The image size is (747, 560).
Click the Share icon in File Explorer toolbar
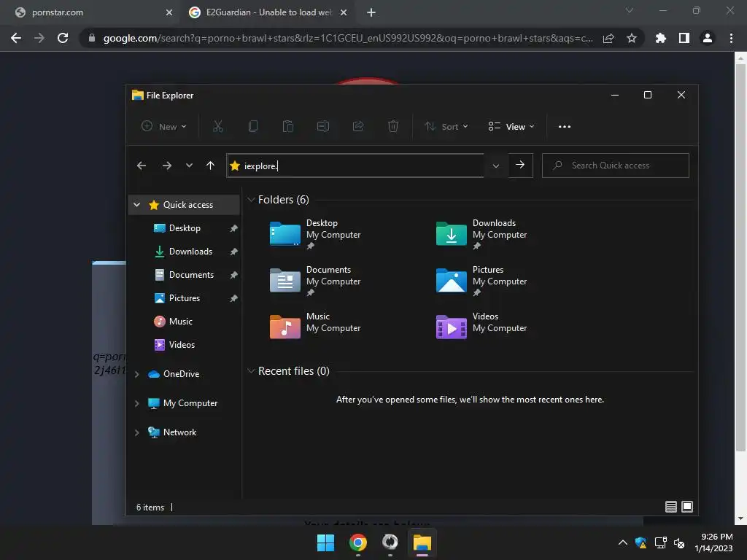click(357, 126)
